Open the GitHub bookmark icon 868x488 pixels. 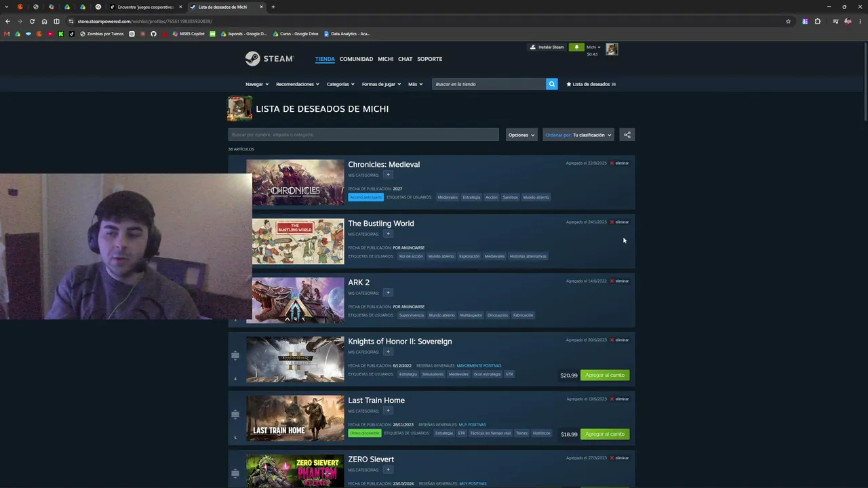(x=153, y=34)
